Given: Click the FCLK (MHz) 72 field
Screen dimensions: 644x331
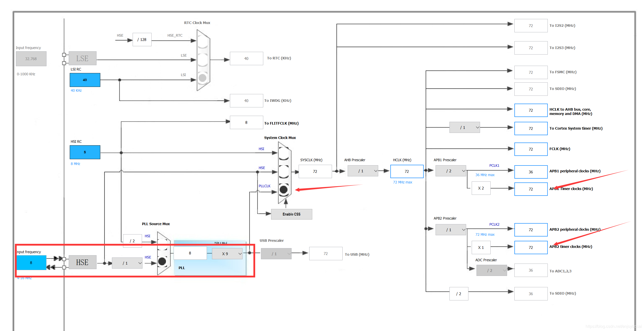Looking at the screenshot, I should [x=531, y=149].
